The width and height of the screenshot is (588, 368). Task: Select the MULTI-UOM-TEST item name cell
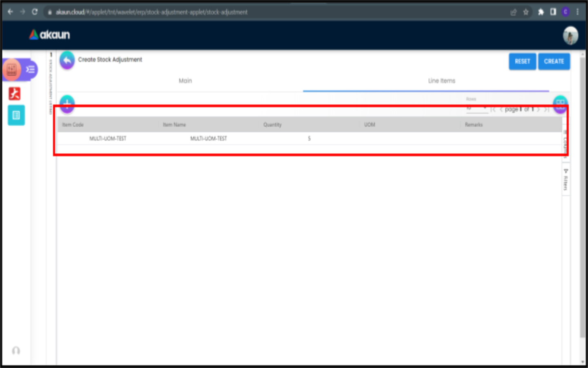pos(209,139)
